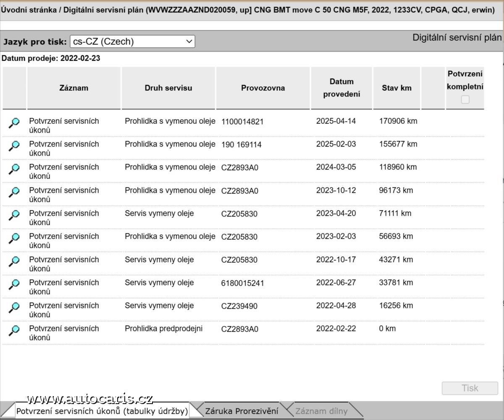Image resolution: width=504 pixels, height=420 pixels.
Task: Tick the Potvrzení kompletní header checkbox
Action: coord(465,99)
